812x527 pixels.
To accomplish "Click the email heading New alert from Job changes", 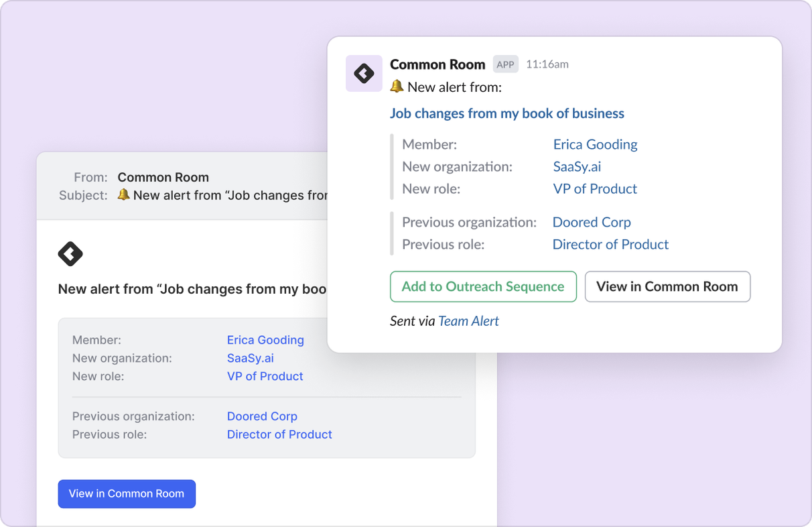I will pyautogui.click(x=192, y=289).
